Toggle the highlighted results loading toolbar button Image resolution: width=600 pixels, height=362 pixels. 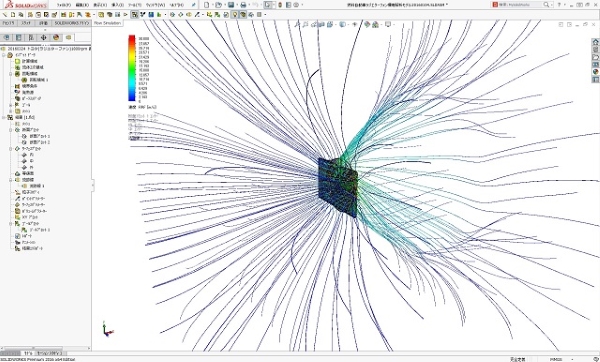(x=134, y=15)
